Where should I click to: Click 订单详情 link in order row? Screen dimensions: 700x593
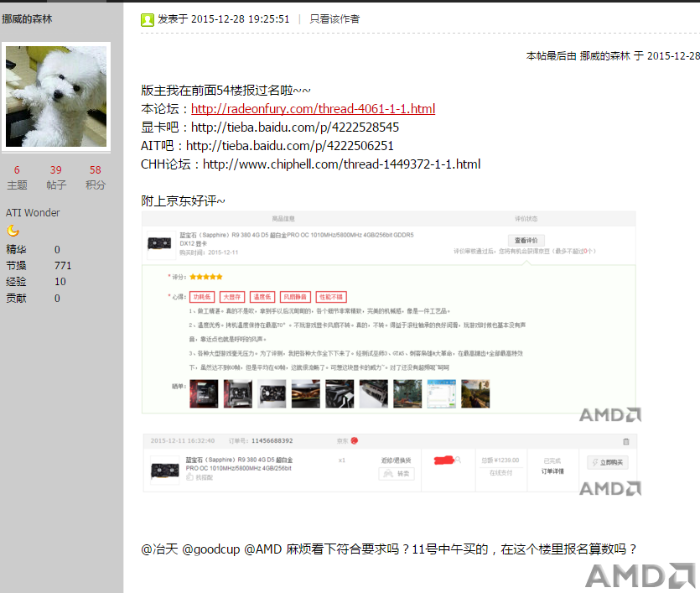[552, 471]
